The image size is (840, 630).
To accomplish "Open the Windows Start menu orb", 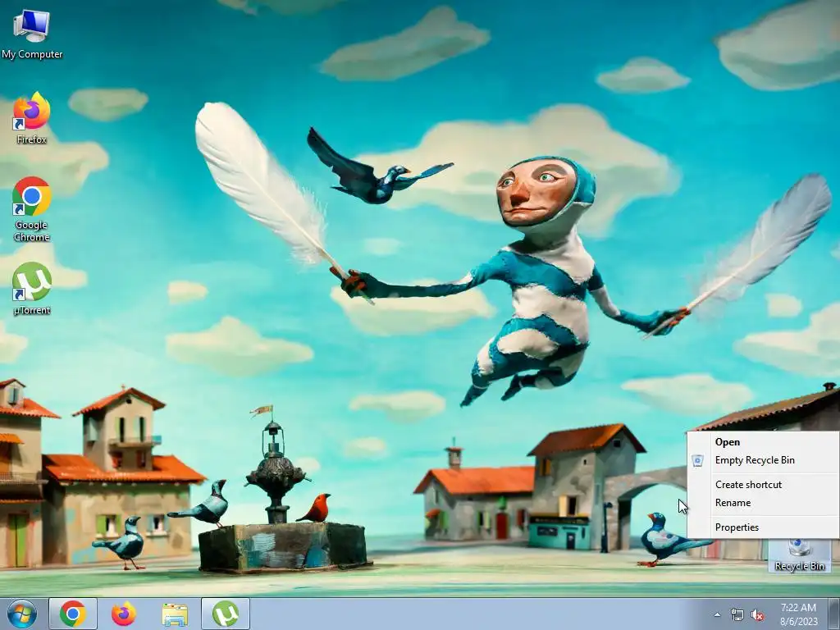I will [22, 614].
